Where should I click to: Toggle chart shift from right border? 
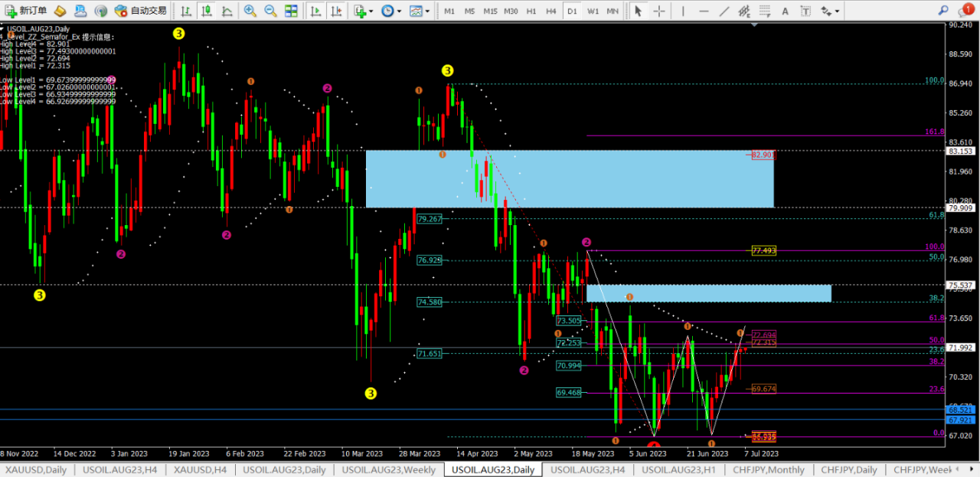(337, 11)
